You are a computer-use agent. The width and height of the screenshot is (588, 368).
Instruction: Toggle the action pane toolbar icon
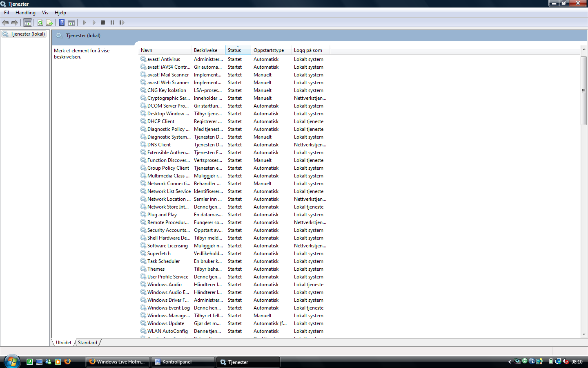click(x=71, y=22)
